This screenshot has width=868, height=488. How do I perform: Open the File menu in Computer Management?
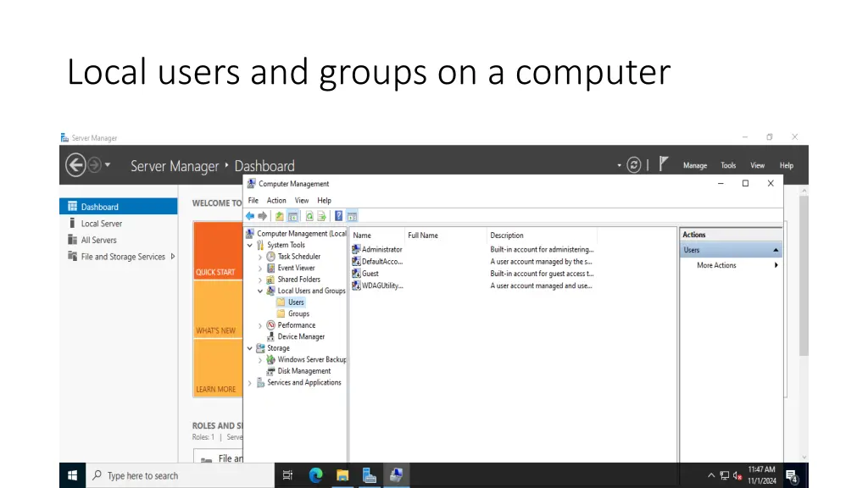point(253,200)
